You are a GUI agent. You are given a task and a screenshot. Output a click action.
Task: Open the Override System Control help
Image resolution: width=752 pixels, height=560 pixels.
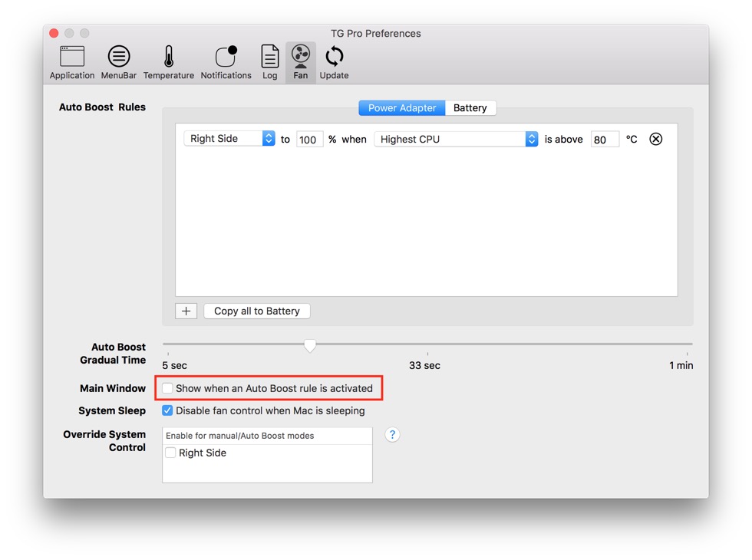click(392, 435)
